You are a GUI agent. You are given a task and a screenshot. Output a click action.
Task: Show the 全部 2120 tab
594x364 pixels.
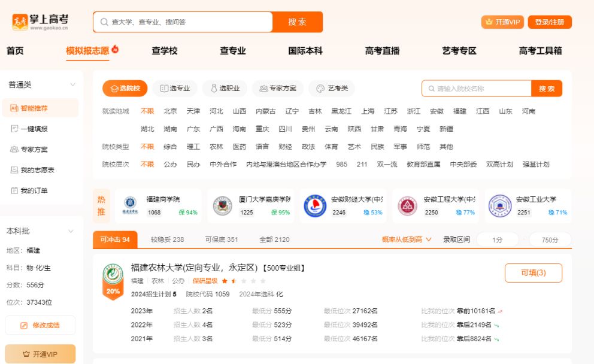pos(274,239)
